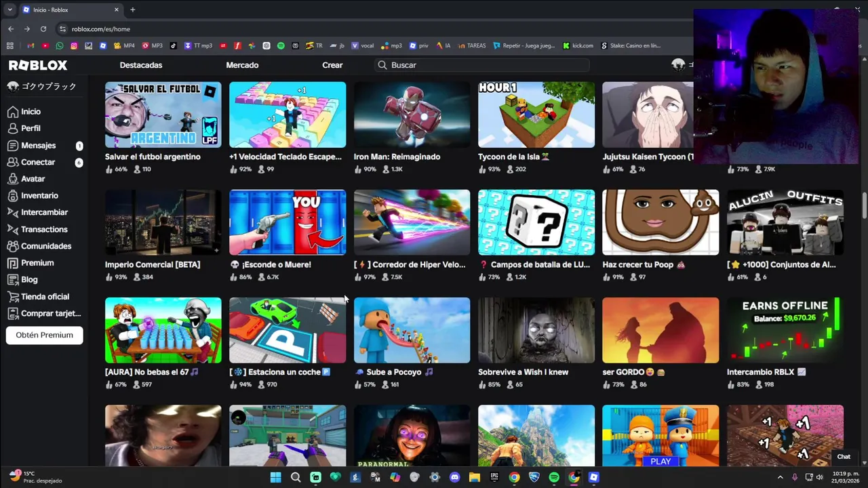Image resolution: width=868 pixels, height=488 pixels.
Task: Open the Windows Start menu
Action: (x=275, y=477)
